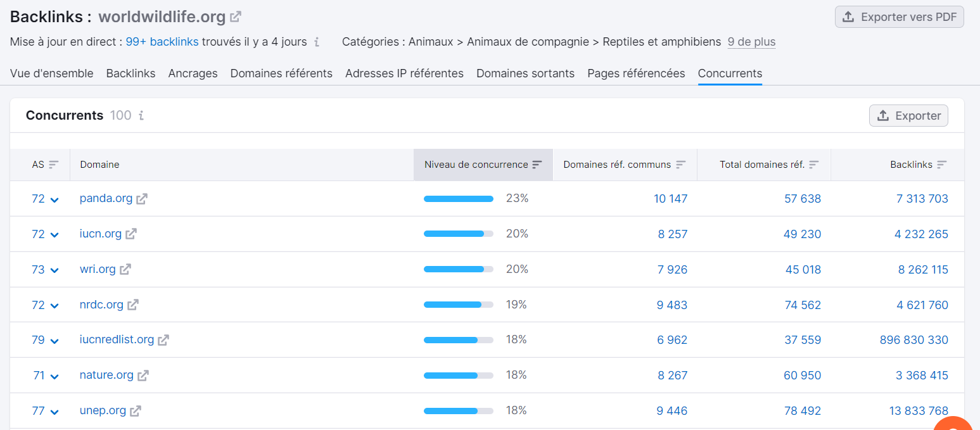Open nature.org using the external link icon
The width and height of the screenshot is (980, 430).
(x=143, y=375)
